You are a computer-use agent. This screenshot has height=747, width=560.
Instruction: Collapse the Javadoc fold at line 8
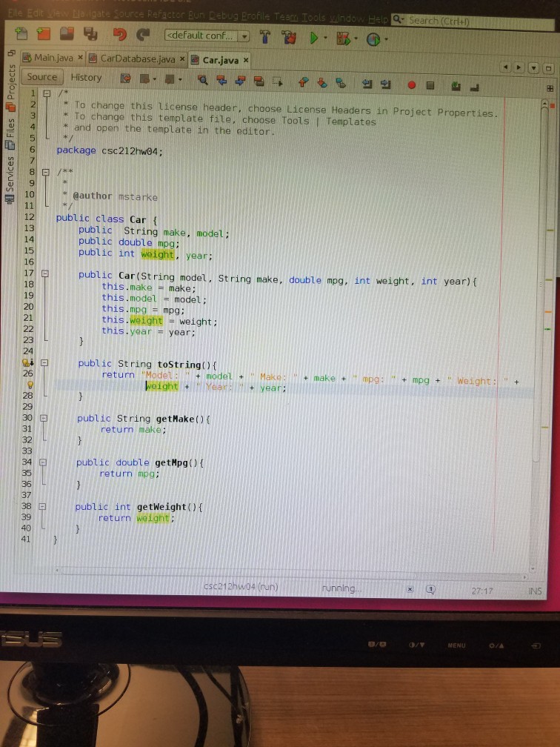[46, 172]
